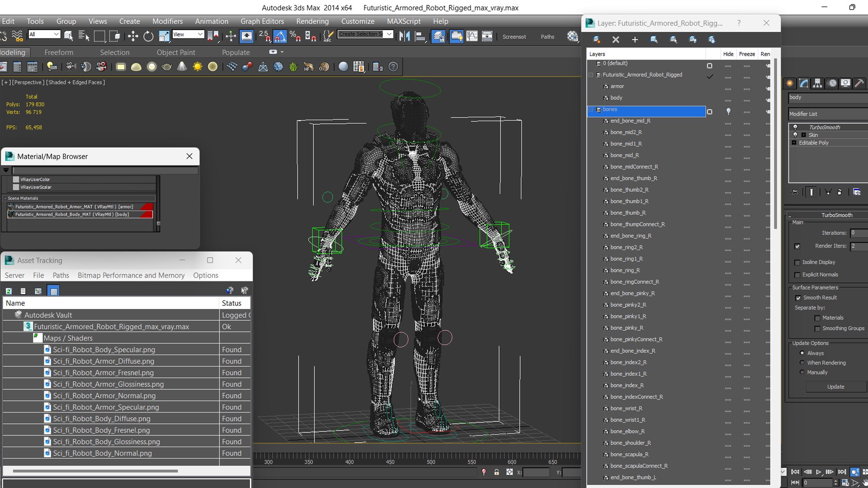
Task: Click the Iterations value field
Action: click(x=859, y=233)
